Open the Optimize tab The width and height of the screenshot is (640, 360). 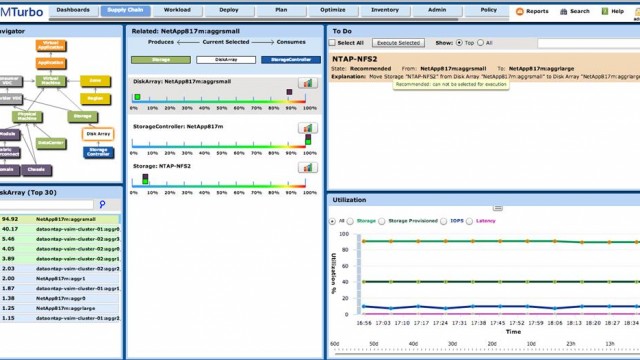[333, 10]
